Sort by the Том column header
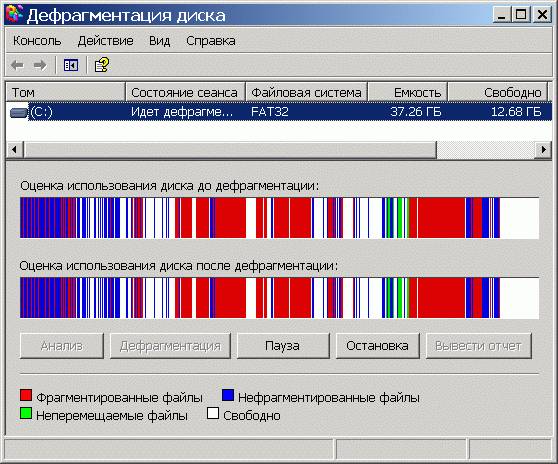Screen dimensions: 558x464 [x=65, y=92]
